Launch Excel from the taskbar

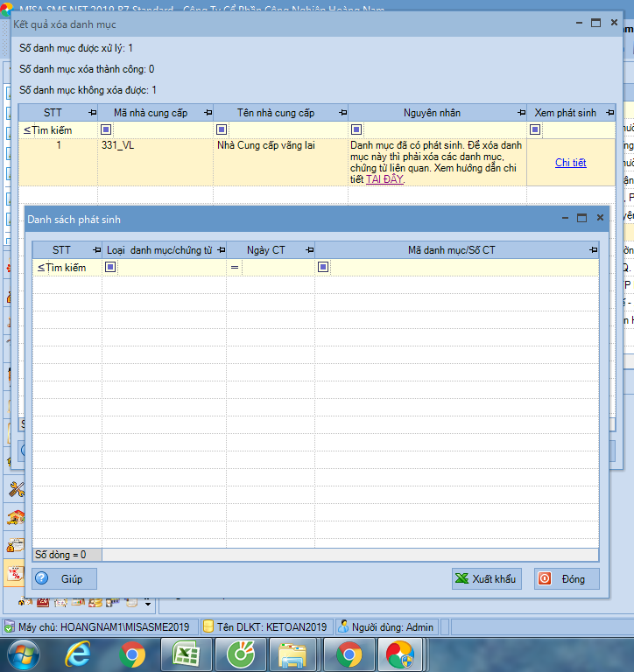186,654
